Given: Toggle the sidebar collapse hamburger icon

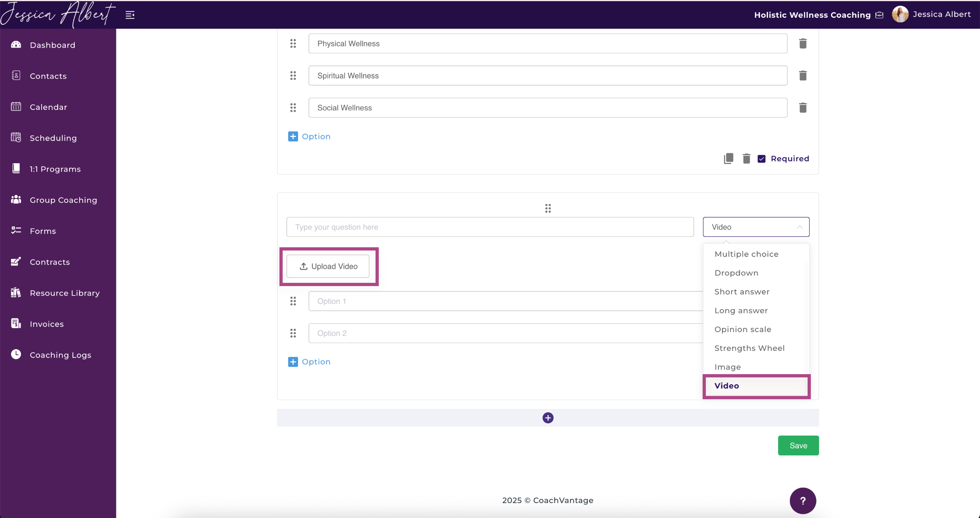Looking at the screenshot, I should point(130,15).
